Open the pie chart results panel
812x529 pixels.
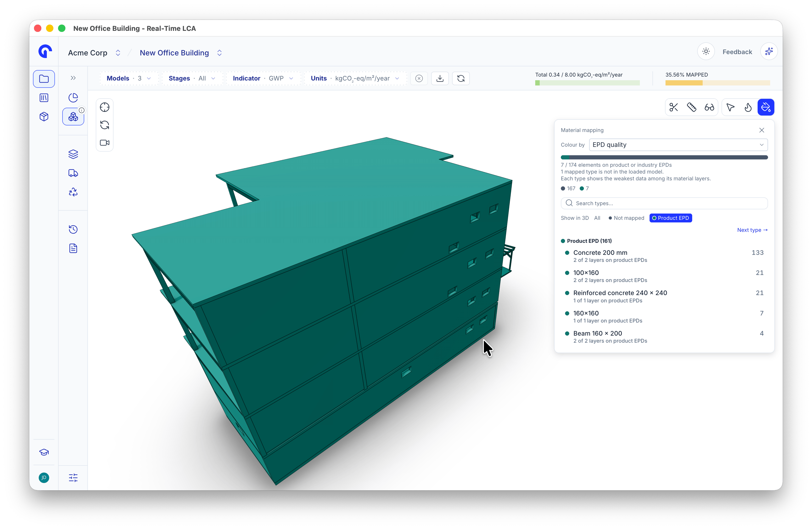tap(73, 98)
